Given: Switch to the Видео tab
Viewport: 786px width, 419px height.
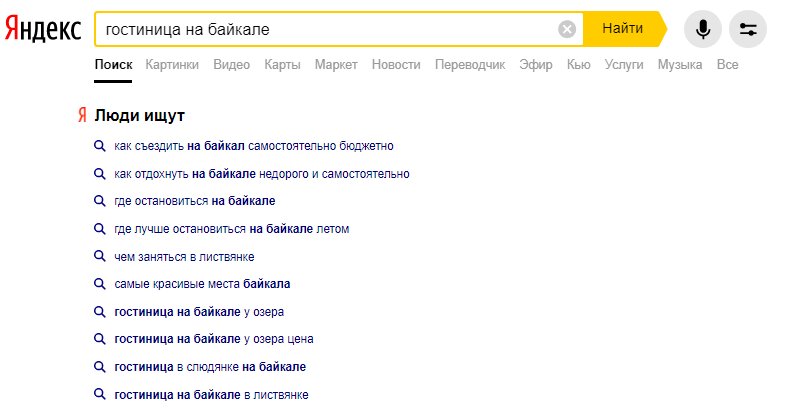Looking at the screenshot, I should point(231,64).
